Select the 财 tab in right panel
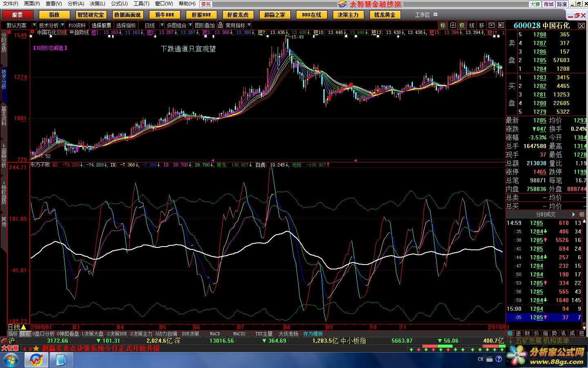 click(x=527, y=334)
